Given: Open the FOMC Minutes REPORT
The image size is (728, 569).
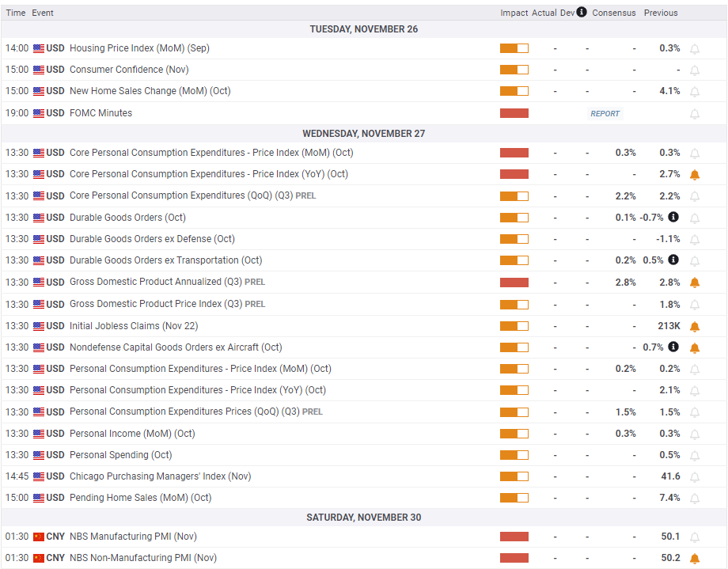Looking at the screenshot, I should click(605, 113).
